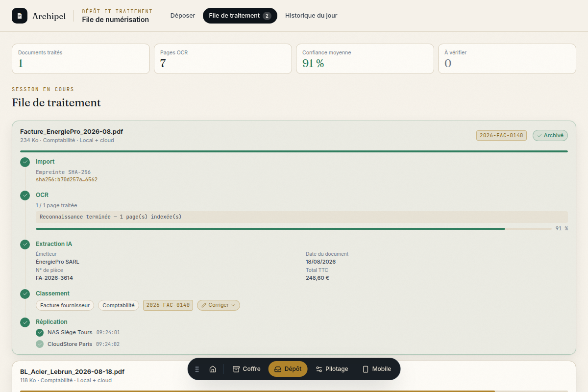The width and height of the screenshot is (588, 392).
Task: Click the Archivé status badge
Action: tap(550, 136)
